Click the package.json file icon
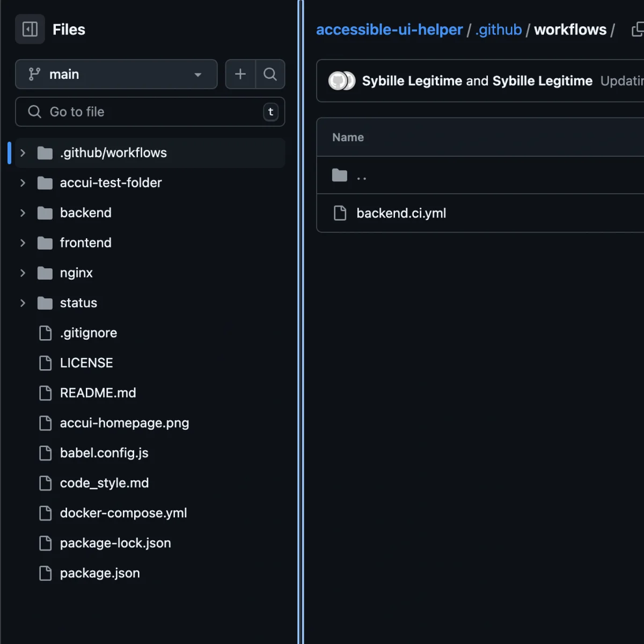 [x=46, y=574]
